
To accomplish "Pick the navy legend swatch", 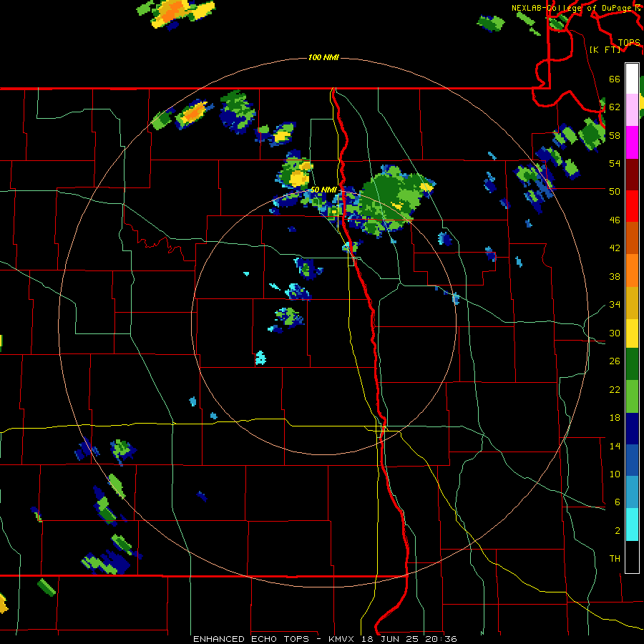I will [632, 429].
